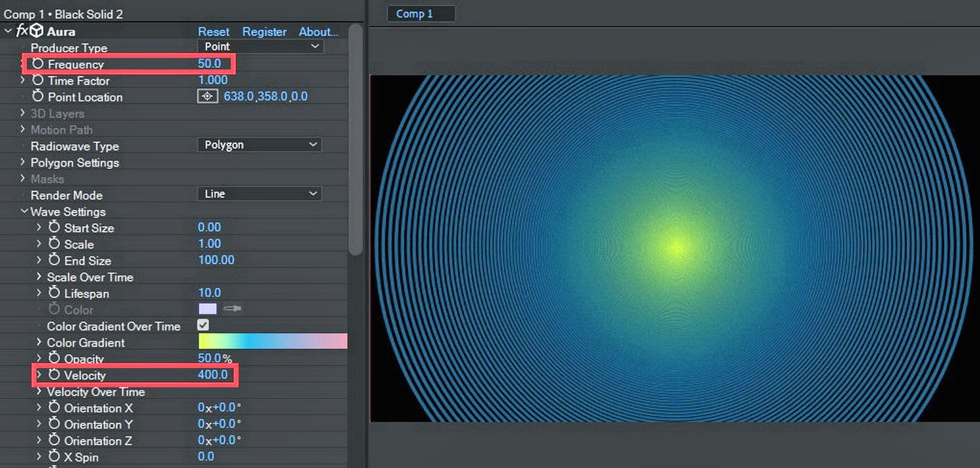Collapse the Wave Settings group
The height and width of the screenshot is (468, 980).
click(x=24, y=211)
